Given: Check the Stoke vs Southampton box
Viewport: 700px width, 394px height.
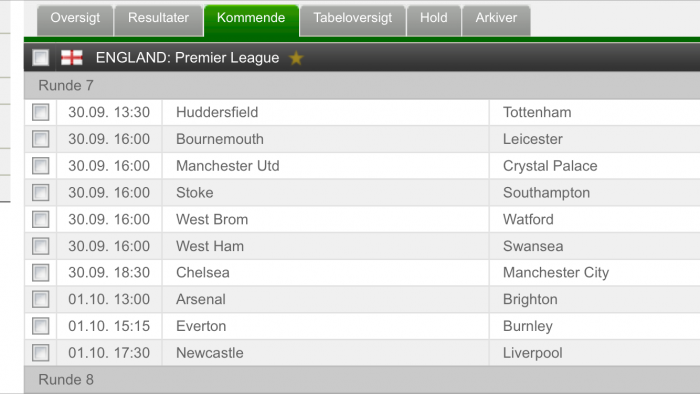Looking at the screenshot, I should [41, 192].
